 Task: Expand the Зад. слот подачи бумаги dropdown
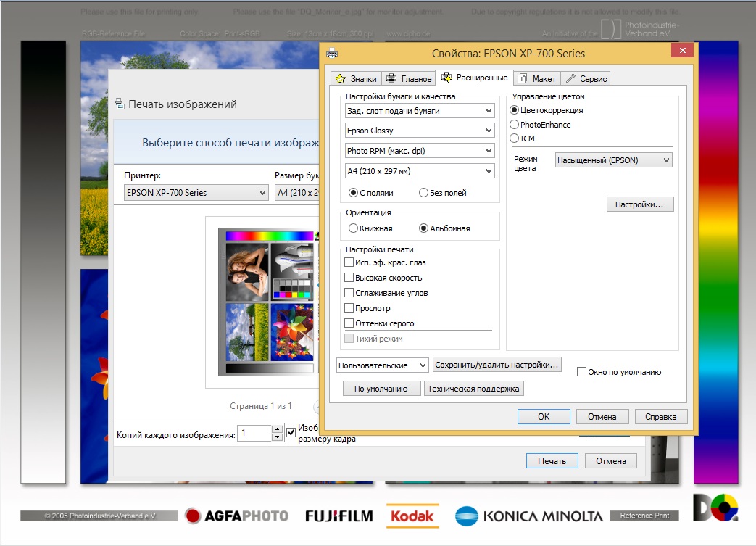420,111
